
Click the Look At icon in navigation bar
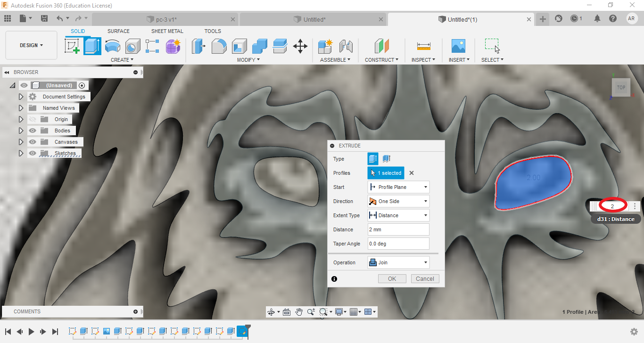pyautogui.click(x=287, y=312)
